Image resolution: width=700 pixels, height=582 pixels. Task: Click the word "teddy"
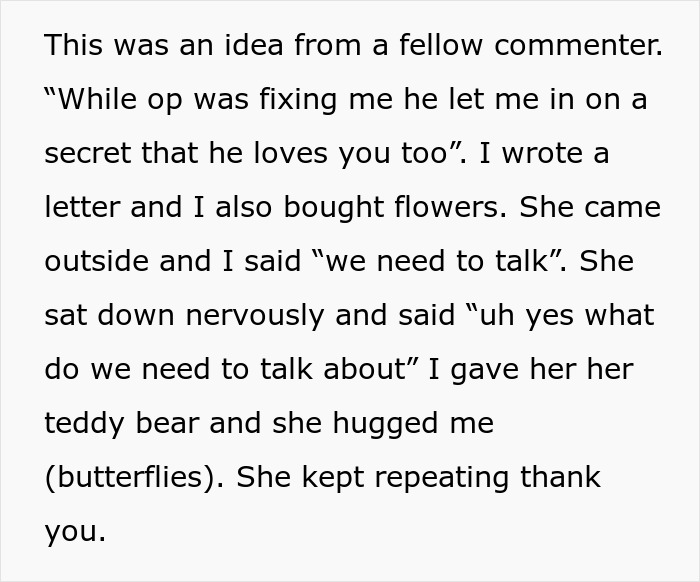point(88,424)
